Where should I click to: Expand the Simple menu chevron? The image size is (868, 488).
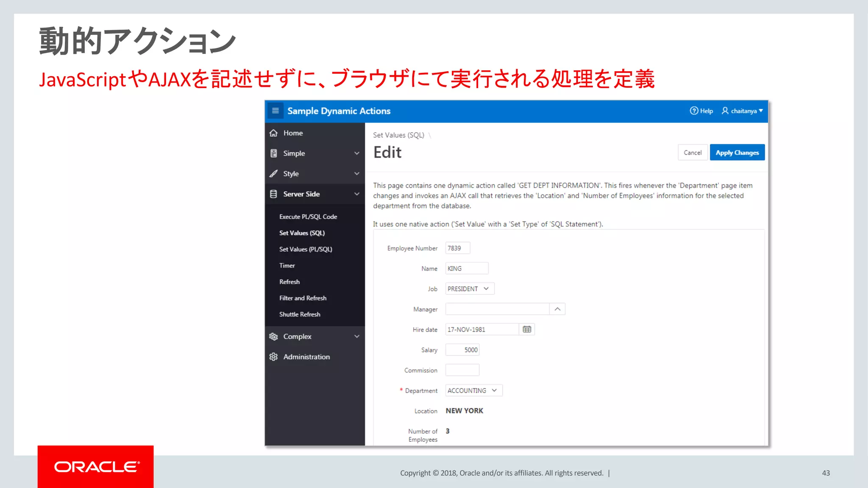tap(357, 153)
